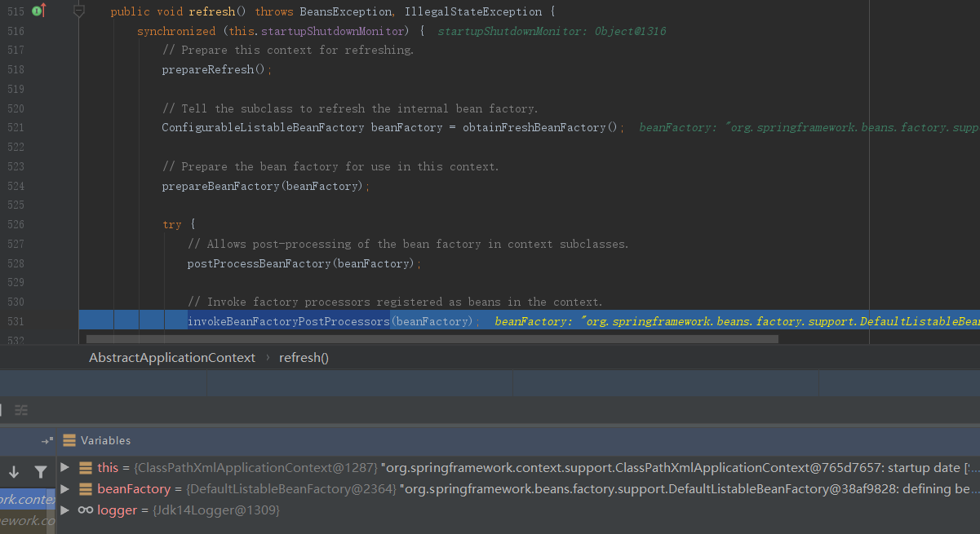Click the field icon beside 'this' variable
The height and width of the screenshot is (534, 980).
coord(85,468)
